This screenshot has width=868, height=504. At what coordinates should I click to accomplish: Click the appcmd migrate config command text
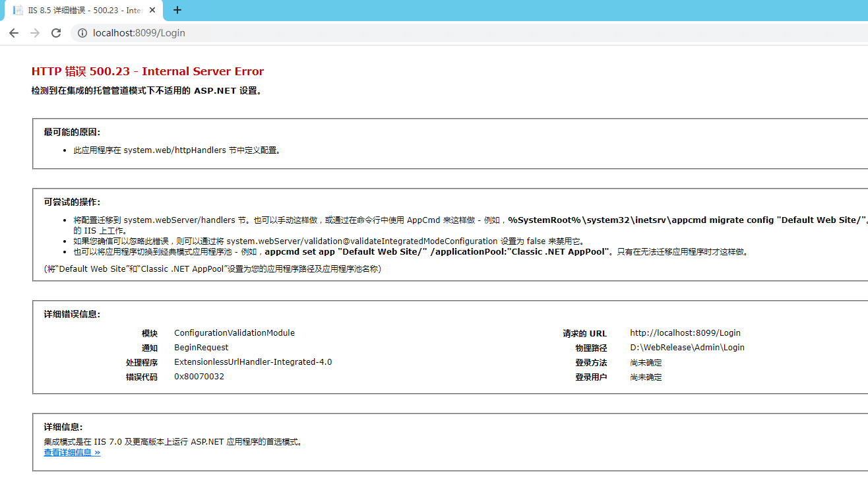point(686,220)
